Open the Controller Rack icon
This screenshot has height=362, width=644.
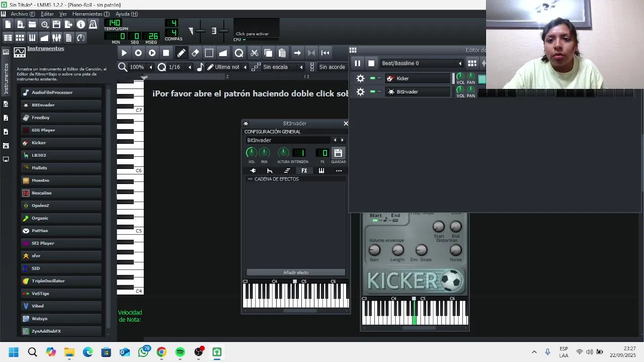point(80,38)
